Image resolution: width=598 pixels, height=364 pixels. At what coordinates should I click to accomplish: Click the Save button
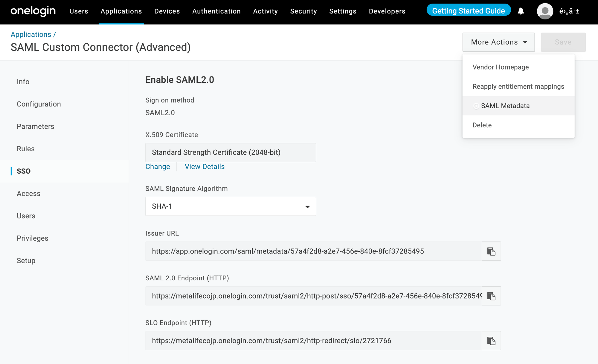(563, 42)
